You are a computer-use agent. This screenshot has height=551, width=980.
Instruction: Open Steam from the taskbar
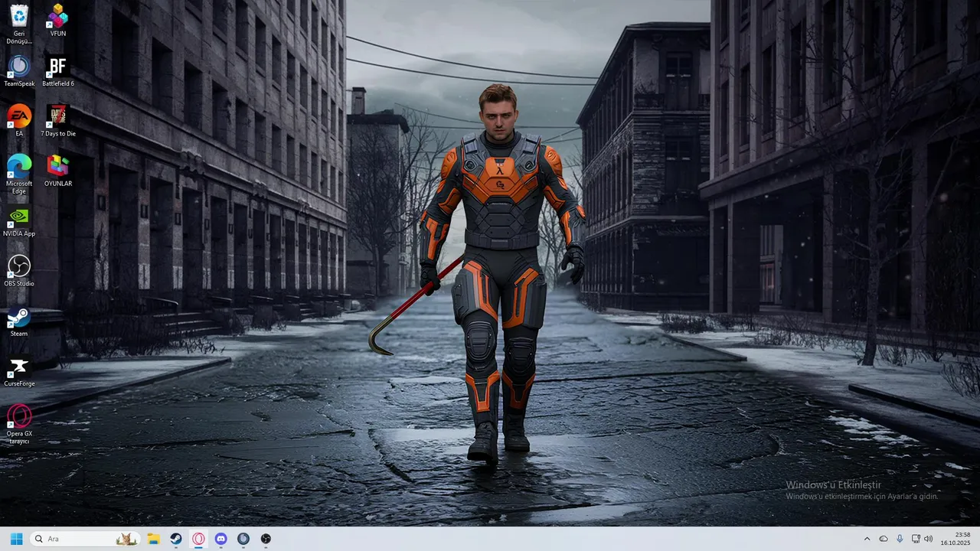[176, 539]
